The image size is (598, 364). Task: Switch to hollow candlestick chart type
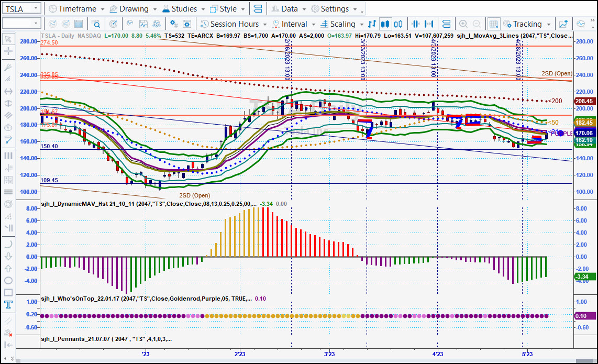398,24
